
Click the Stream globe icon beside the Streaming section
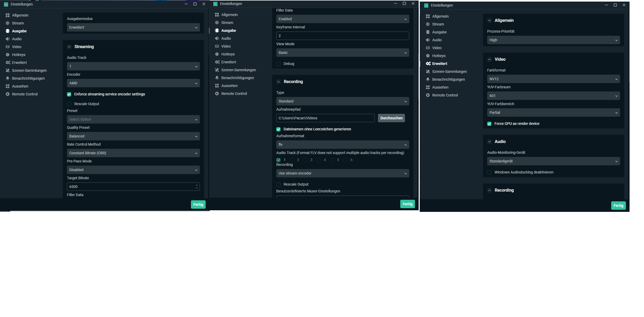[8, 23]
